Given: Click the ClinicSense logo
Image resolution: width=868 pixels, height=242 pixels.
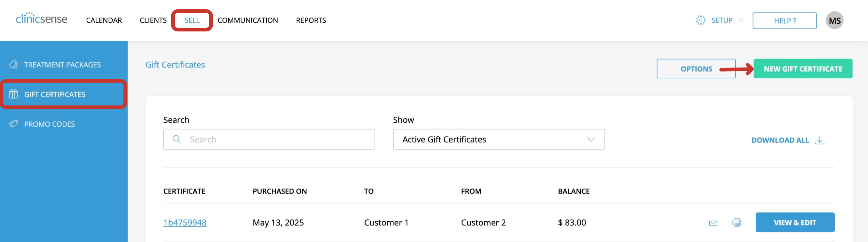Looking at the screenshot, I should pos(41,18).
